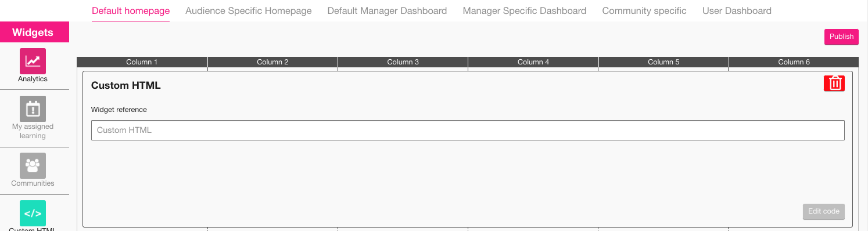The image size is (868, 231).
Task: Go to Manager Specific Dashboard tab
Action: pos(525,10)
